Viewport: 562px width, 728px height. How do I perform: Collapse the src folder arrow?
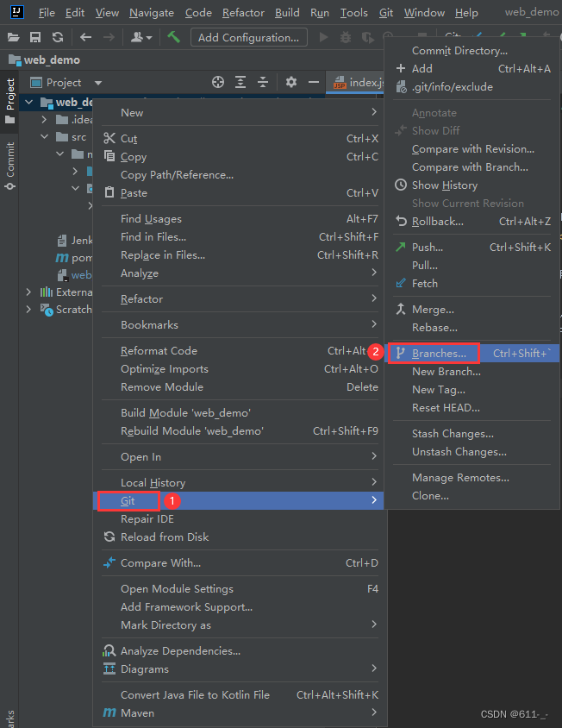[45, 137]
